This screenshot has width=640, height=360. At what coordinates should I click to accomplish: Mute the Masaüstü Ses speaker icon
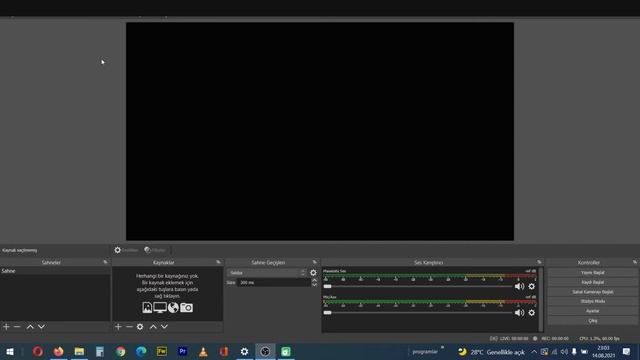(519, 287)
